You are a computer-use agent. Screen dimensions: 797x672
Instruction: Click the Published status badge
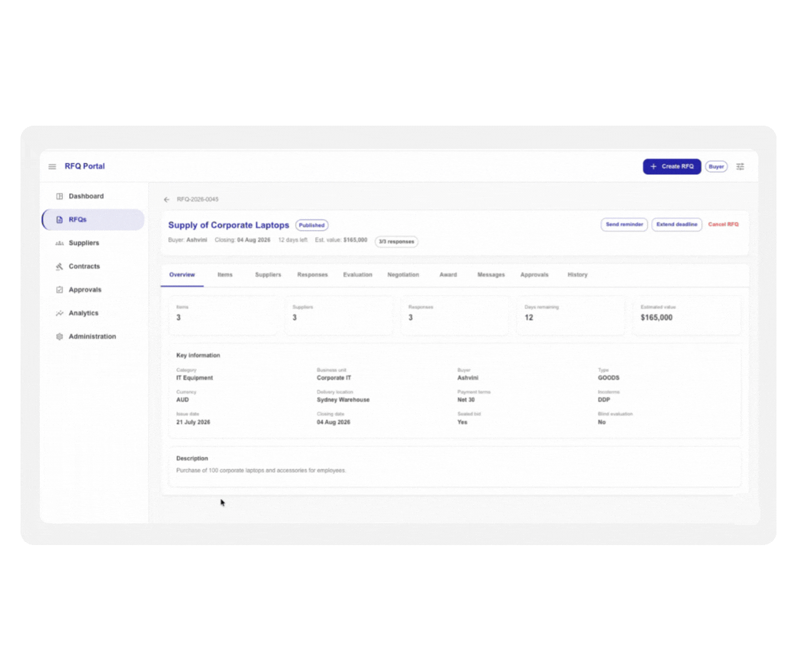pos(311,225)
